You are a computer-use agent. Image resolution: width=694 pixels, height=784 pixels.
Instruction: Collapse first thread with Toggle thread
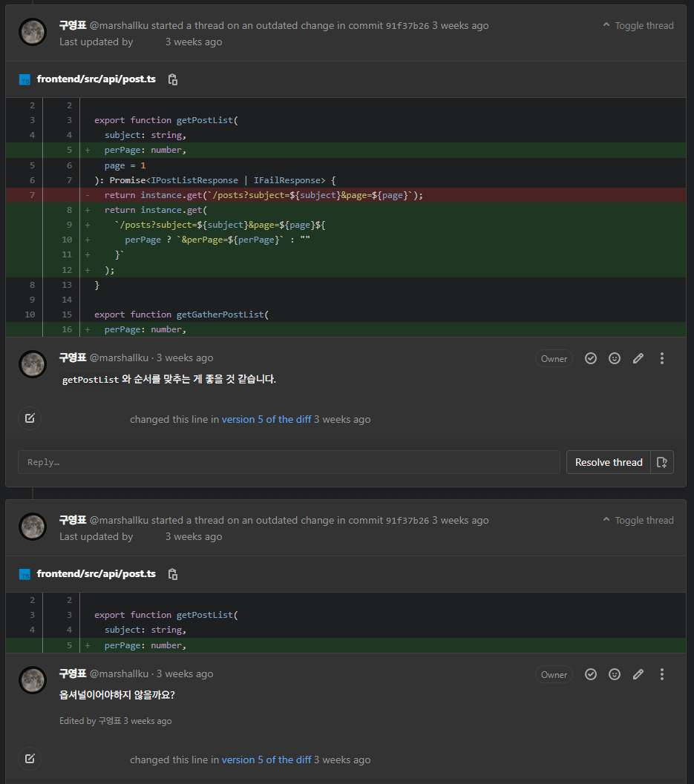638,25
